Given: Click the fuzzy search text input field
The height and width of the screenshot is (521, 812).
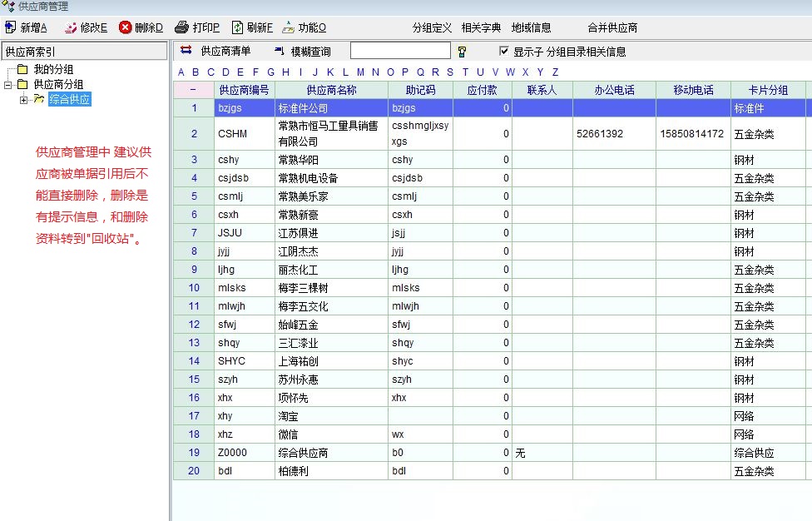Looking at the screenshot, I should [x=399, y=52].
